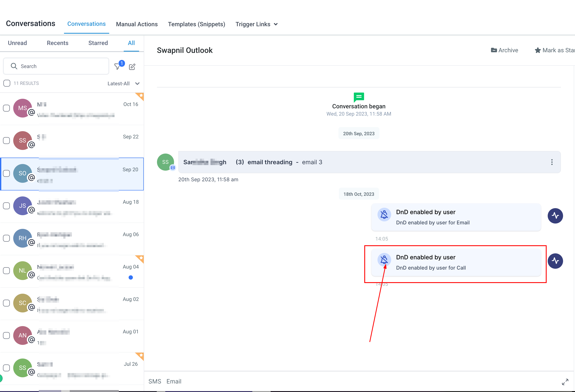Expand the Trigger Links menu

[256, 24]
